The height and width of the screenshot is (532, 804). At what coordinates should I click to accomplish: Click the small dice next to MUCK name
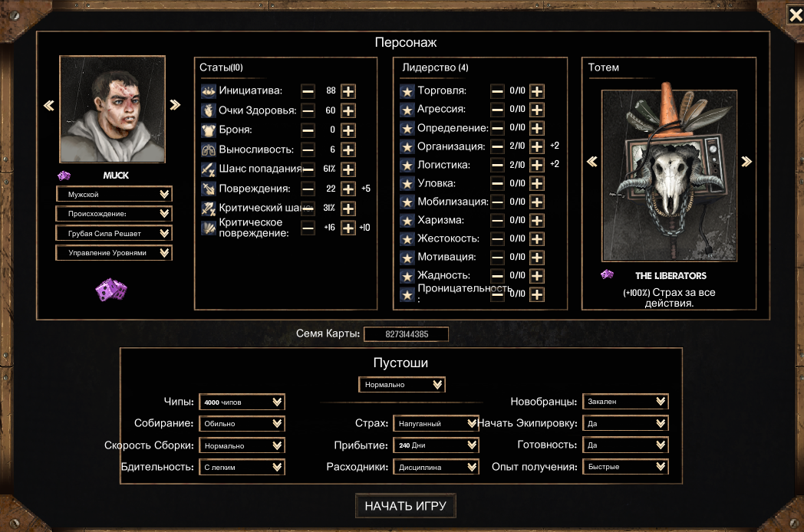(x=64, y=176)
